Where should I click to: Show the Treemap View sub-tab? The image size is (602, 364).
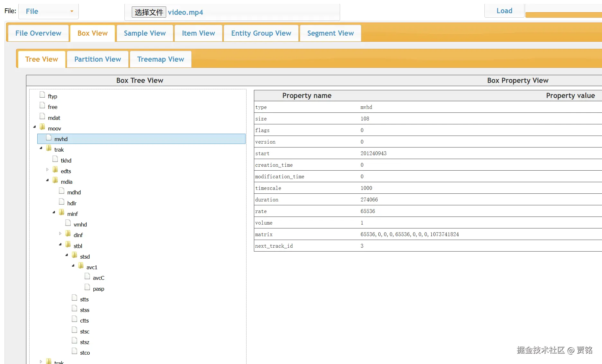click(x=161, y=59)
